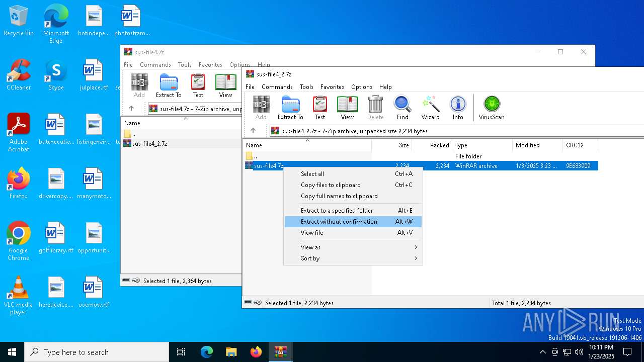Choose Select all in context menu

coord(353,174)
